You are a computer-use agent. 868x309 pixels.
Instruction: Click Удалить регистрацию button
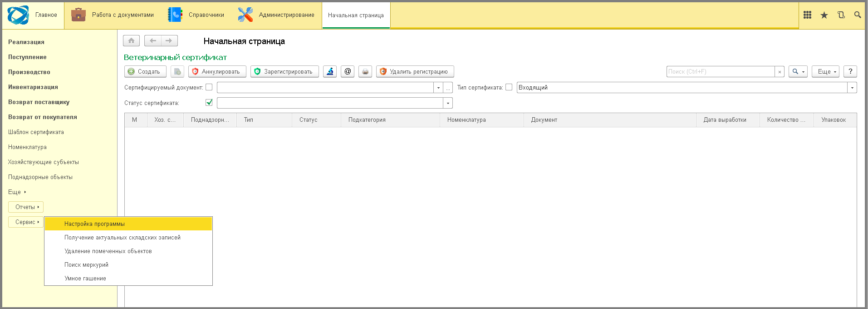tap(415, 71)
